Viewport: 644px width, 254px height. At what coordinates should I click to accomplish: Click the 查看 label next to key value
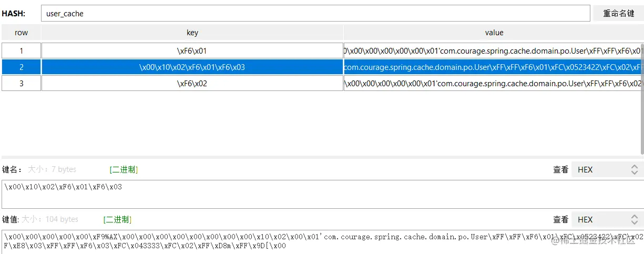(x=560, y=219)
